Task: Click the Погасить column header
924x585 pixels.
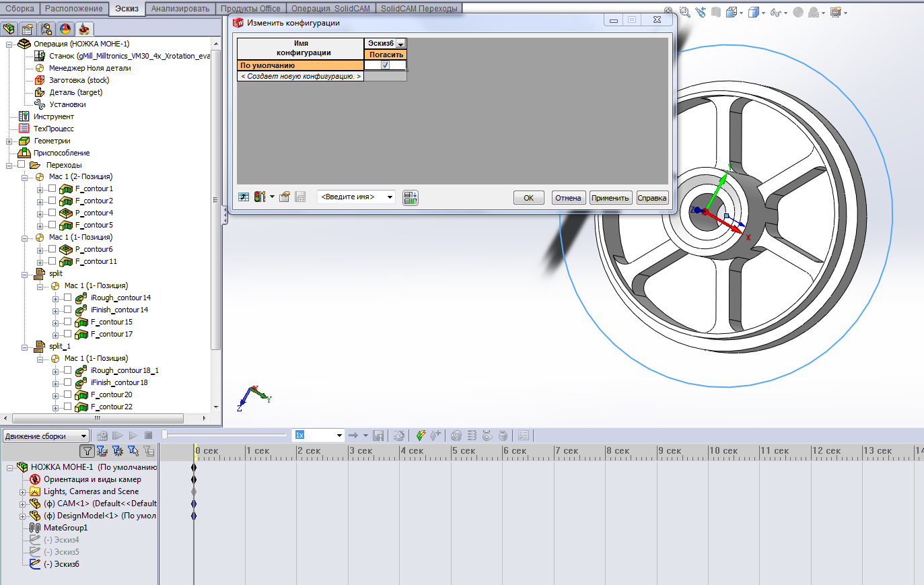Action: (386, 55)
